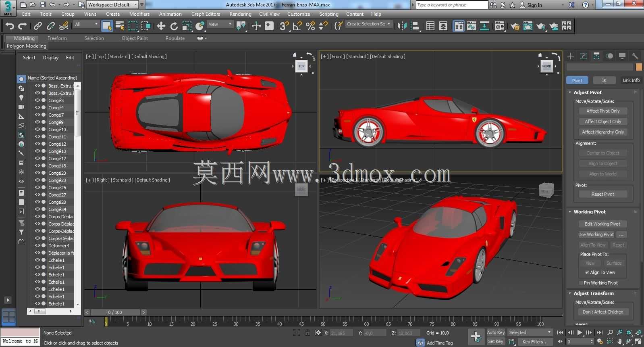Activate the Select and Link tool

point(37,26)
